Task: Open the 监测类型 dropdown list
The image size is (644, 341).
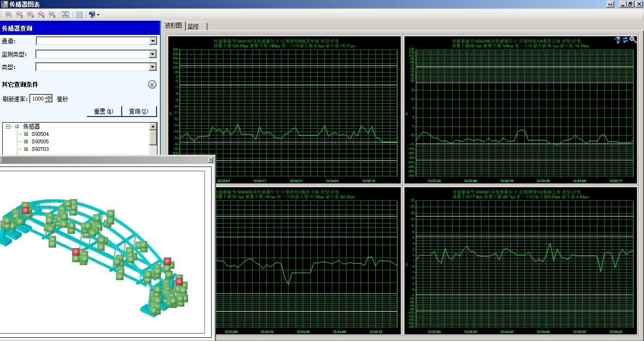Action: point(153,54)
